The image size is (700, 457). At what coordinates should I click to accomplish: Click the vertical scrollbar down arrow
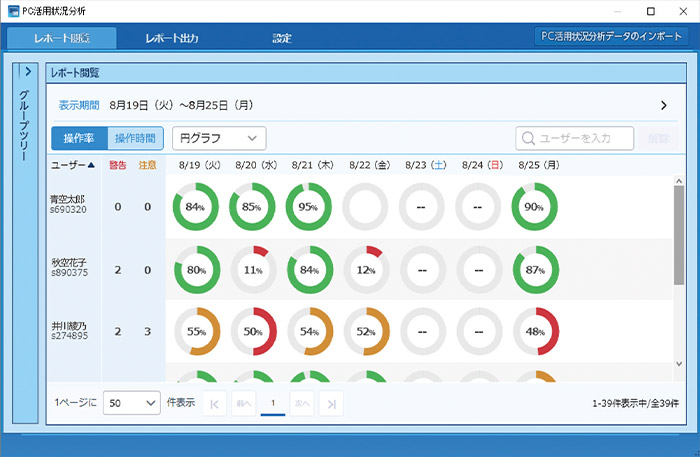pos(680,363)
